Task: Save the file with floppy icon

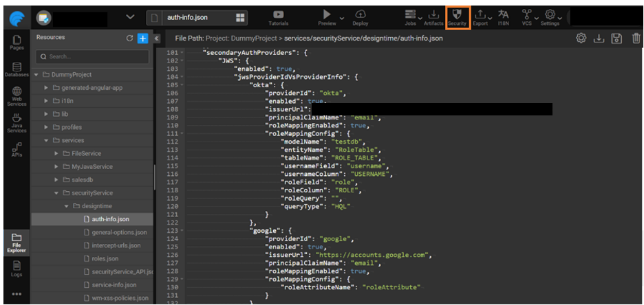Action: [617, 38]
